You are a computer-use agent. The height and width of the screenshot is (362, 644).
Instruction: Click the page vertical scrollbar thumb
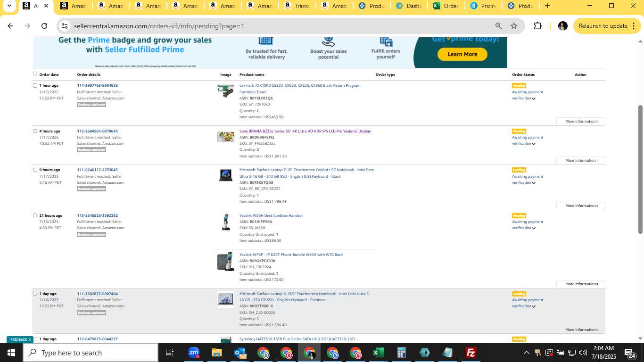click(x=640, y=169)
